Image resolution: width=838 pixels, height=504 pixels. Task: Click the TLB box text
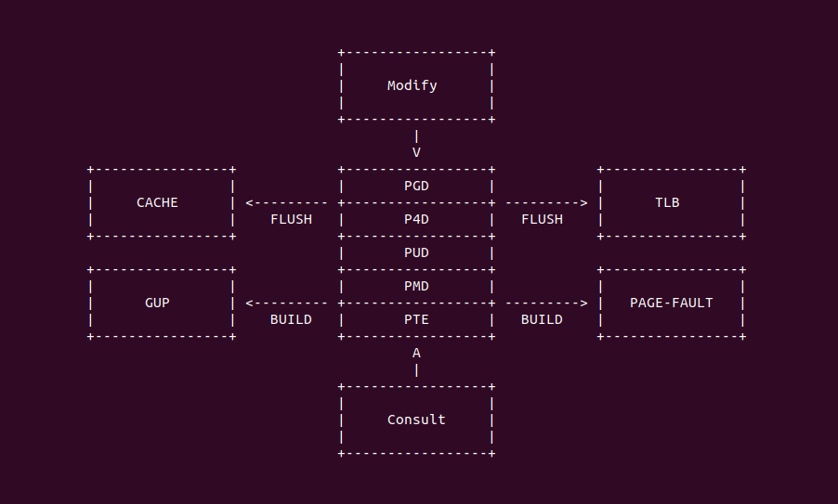[667, 202]
